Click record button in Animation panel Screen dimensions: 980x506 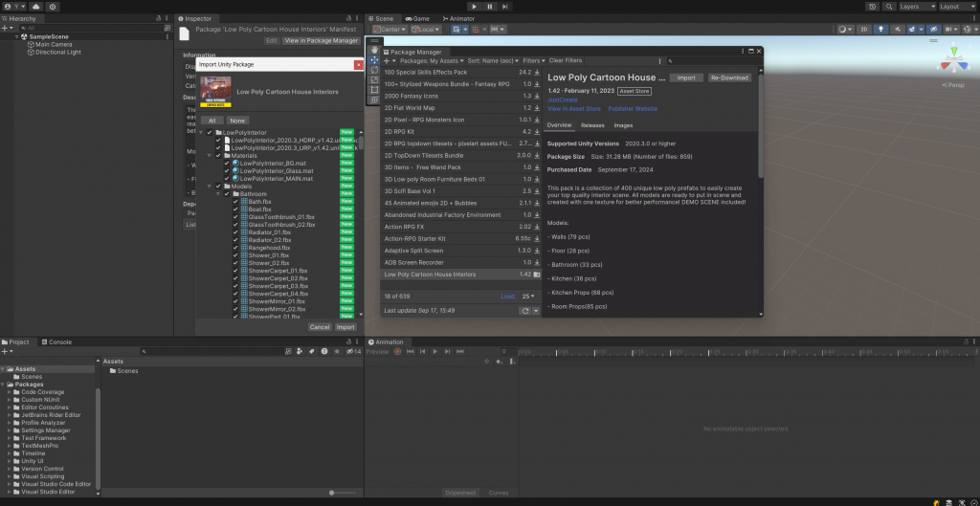397,352
